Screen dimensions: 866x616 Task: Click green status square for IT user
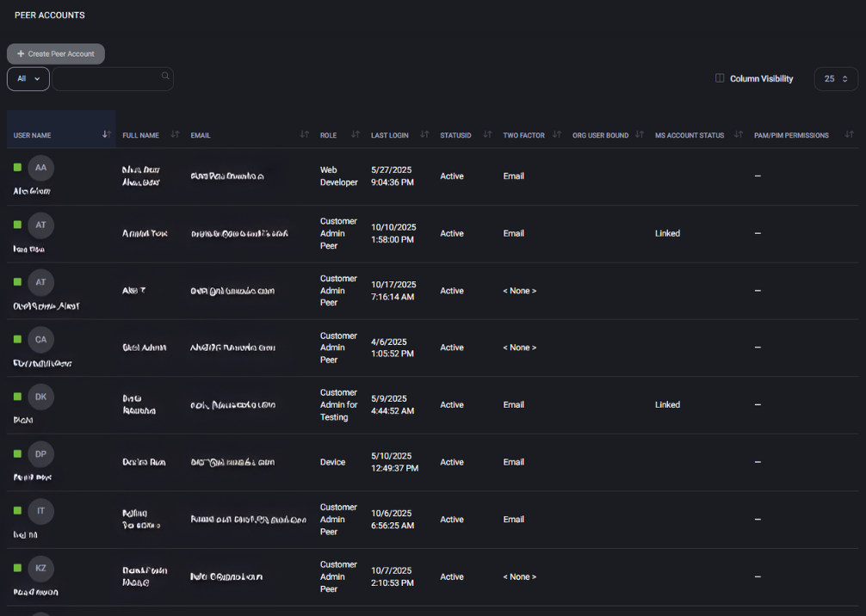pyautogui.click(x=17, y=511)
